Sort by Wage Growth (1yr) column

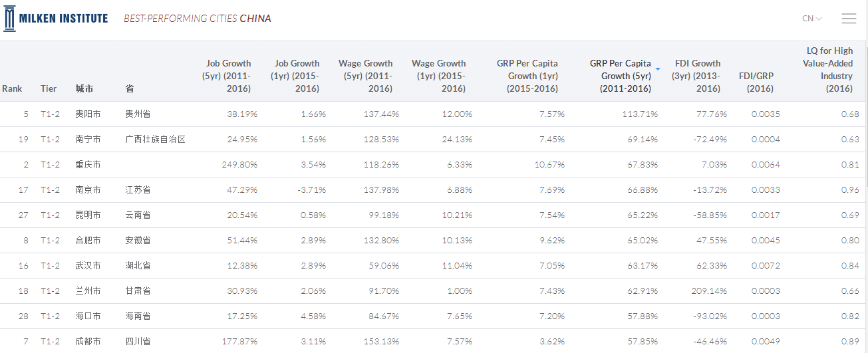(x=438, y=76)
